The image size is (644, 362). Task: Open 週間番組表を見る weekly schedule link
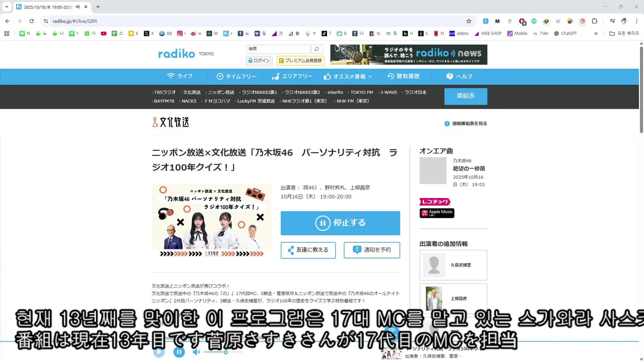pyautogui.click(x=465, y=124)
